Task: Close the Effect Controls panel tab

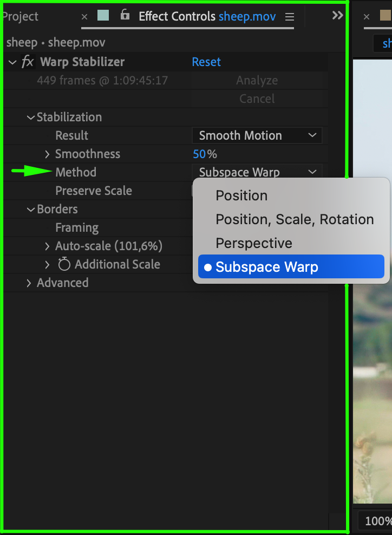Action: (x=84, y=17)
